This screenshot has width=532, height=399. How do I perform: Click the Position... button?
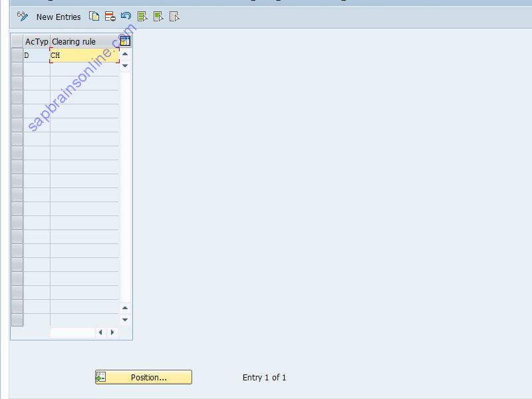144,377
